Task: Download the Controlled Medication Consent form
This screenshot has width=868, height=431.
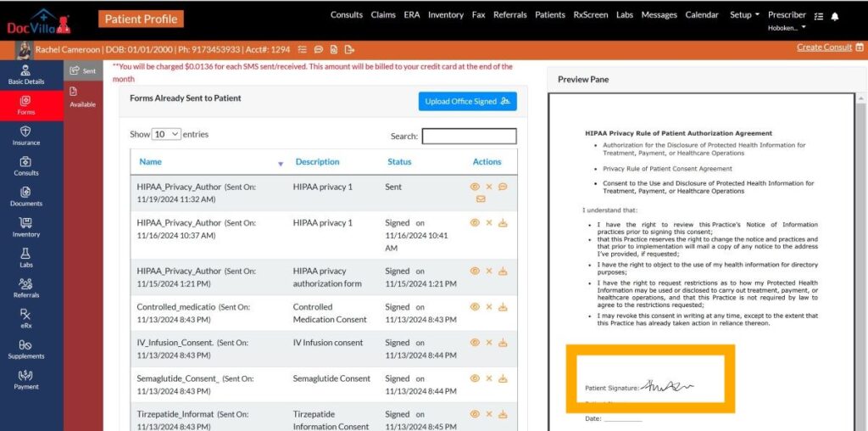Action: [503, 307]
